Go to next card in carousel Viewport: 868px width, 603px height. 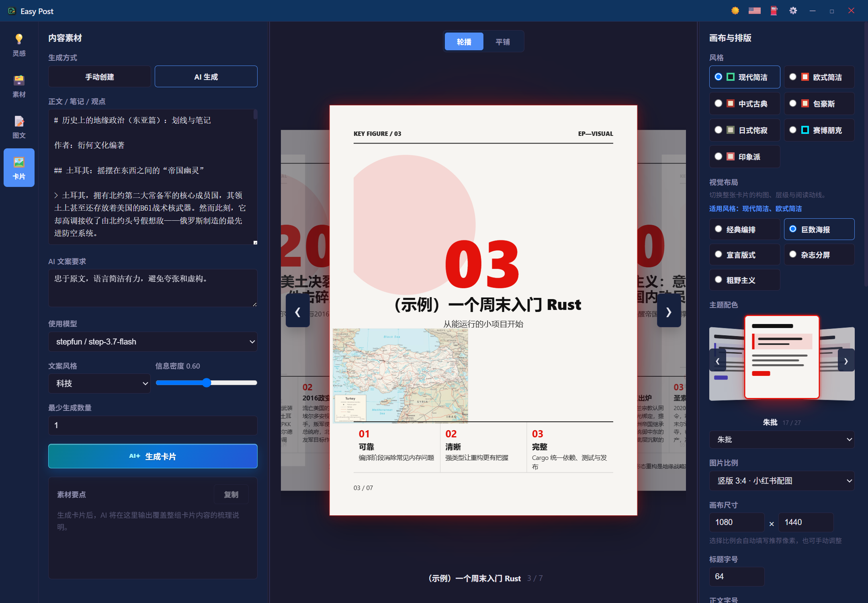click(x=669, y=311)
